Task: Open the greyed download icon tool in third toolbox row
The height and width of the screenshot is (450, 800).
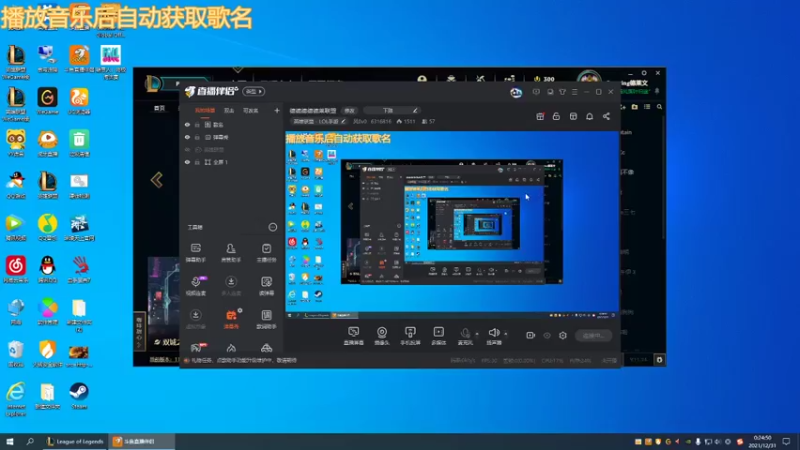Action: coord(195,319)
